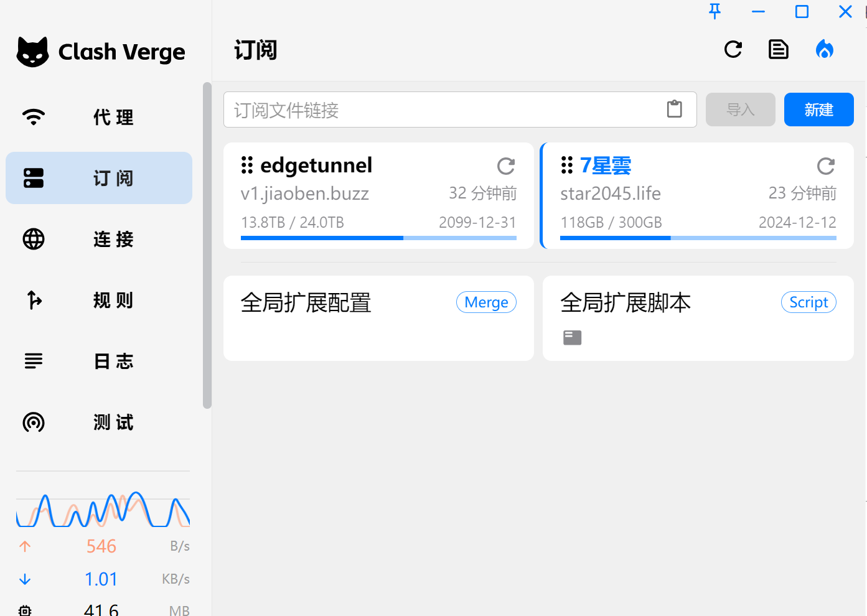Select the edgetunnel subscription card title
This screenshot has height=616, width=867.
click(x=316, y=165)
